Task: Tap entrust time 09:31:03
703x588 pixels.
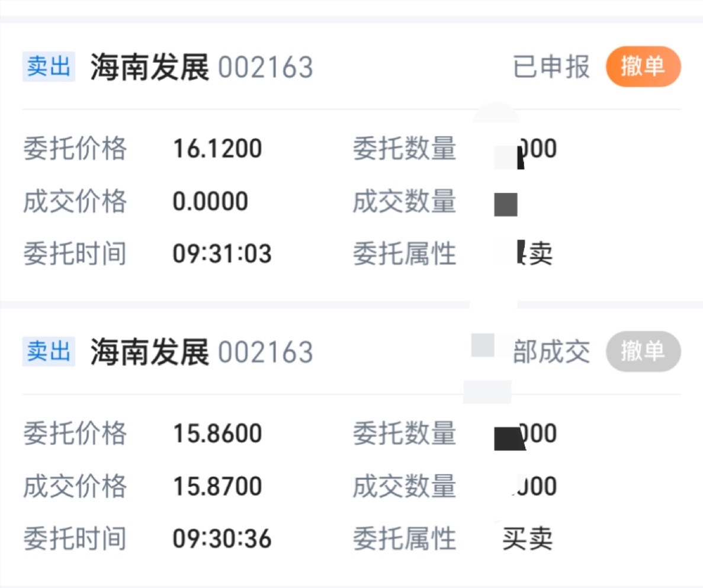Action: [222, 255]
